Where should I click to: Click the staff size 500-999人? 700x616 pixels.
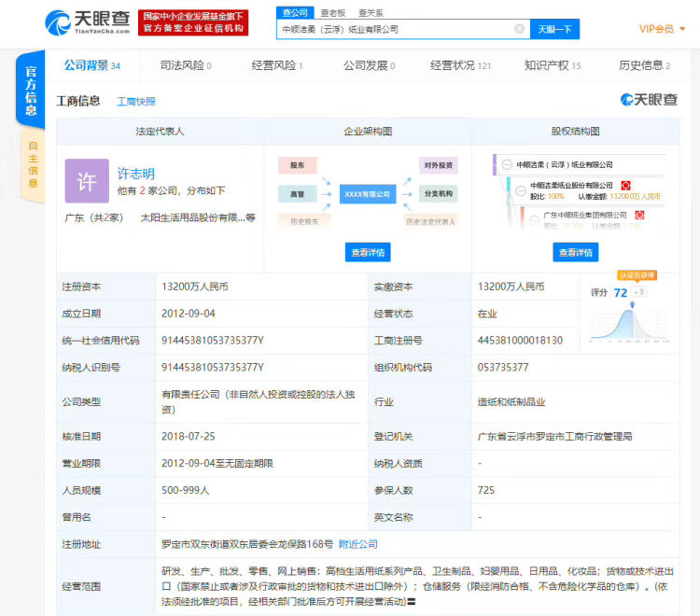click(186, 490)
